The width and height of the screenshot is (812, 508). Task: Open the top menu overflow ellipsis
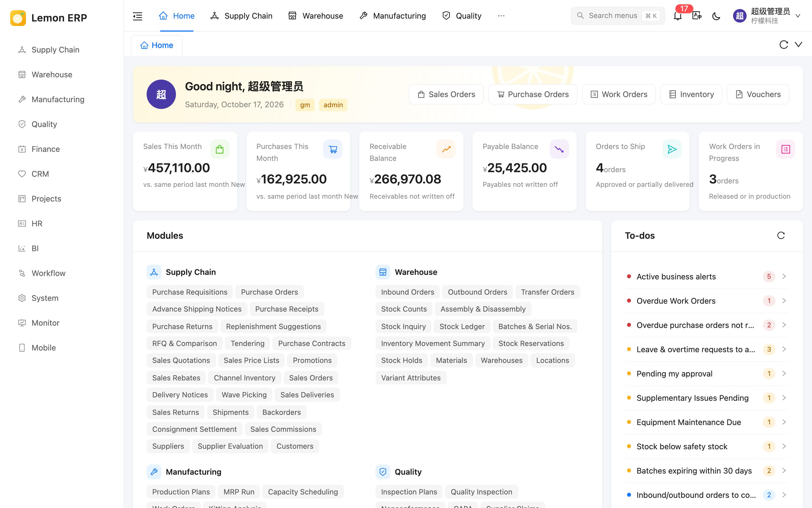(501, 16)
